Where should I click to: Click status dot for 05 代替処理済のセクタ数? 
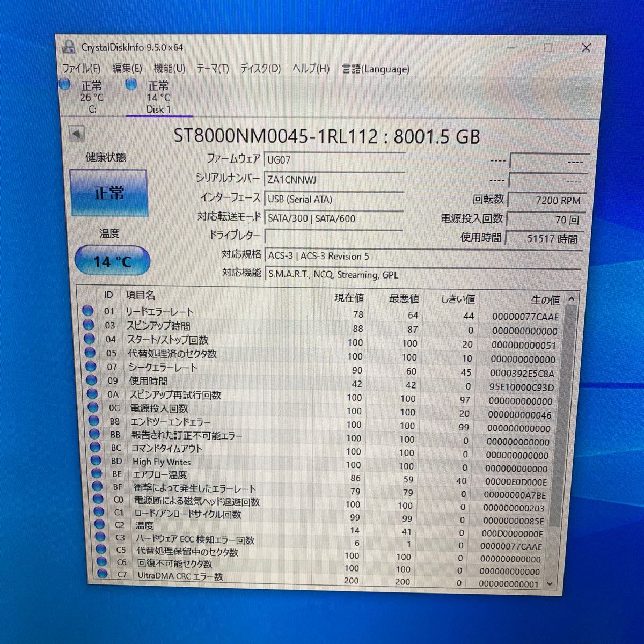[x=90, y=353]
